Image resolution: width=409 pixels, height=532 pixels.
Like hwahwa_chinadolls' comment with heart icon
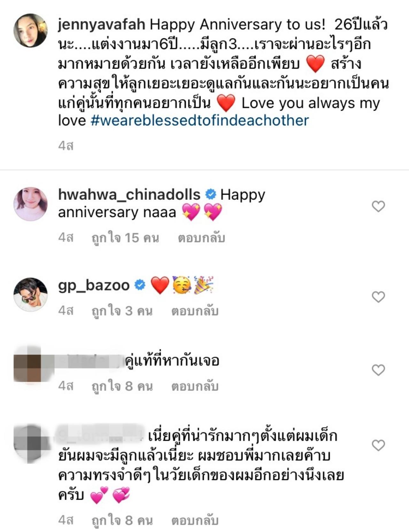[378, 207]
